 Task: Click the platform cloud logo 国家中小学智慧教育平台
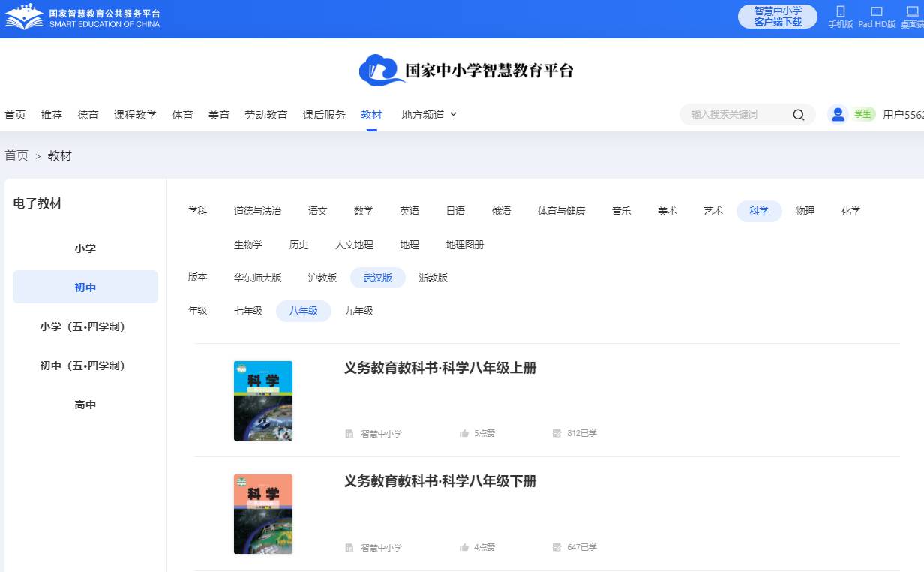click(466, 71)
